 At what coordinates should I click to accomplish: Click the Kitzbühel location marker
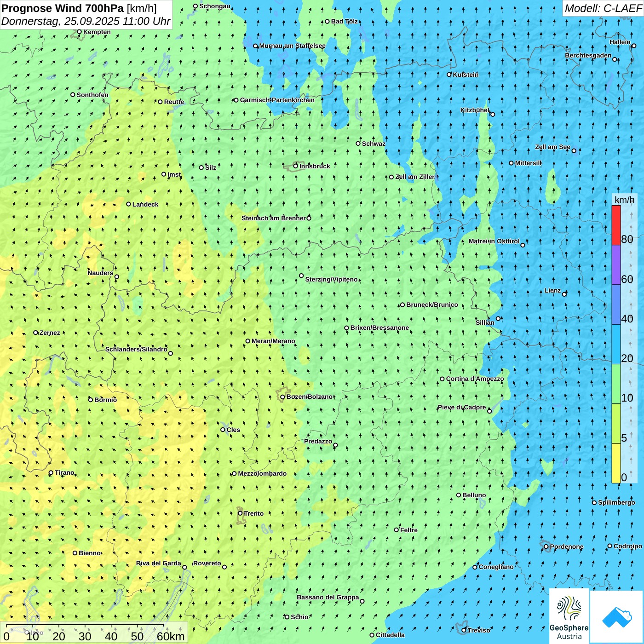coord(493,114)
